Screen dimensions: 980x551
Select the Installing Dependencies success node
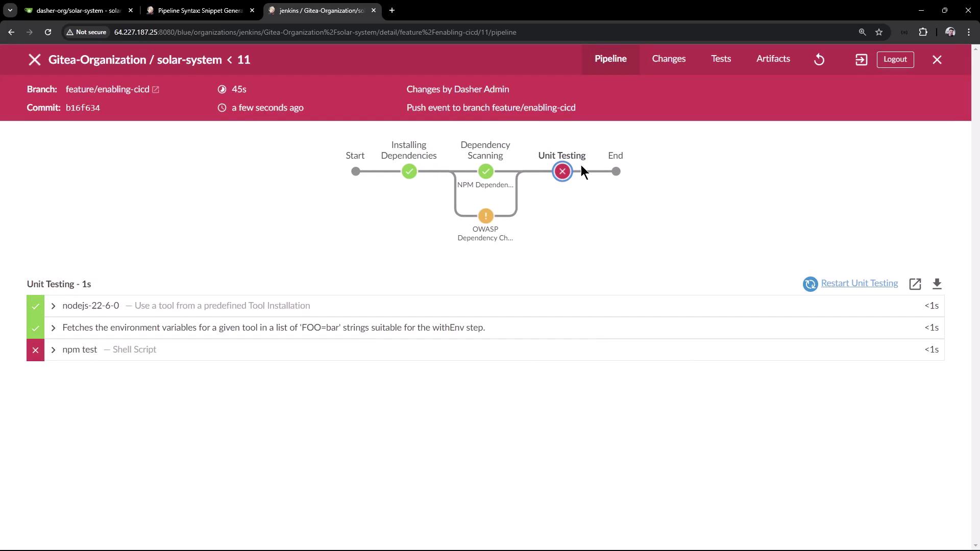pyautogui.click(x=409, y=171)
